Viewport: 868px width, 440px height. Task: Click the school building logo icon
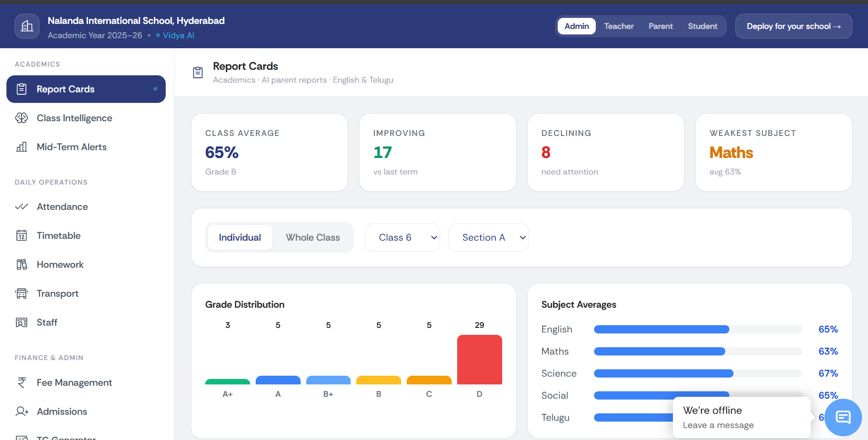click(x=27, y=26)
